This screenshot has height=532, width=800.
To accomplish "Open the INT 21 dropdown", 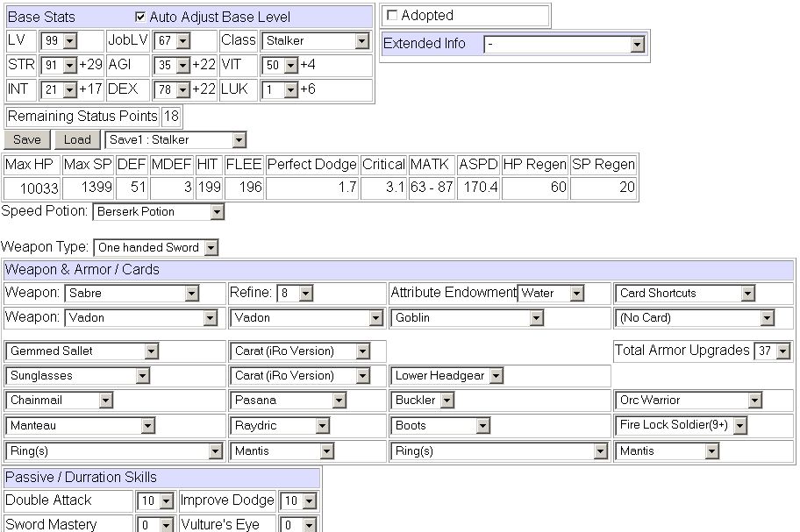I will [59, 89].
